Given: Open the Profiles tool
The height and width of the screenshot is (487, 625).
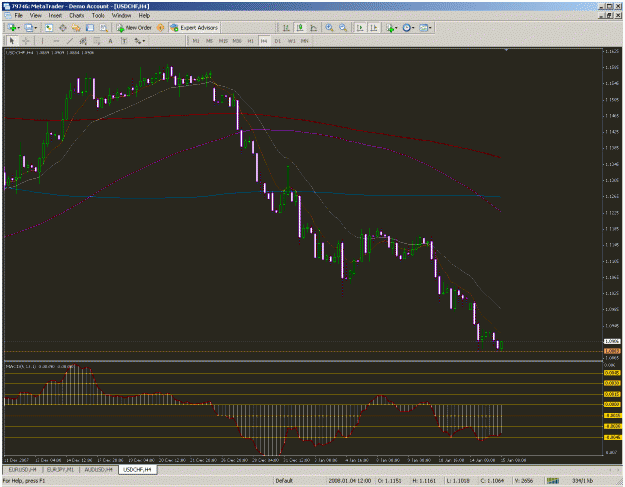Looking at the screenshot, I should pyautogui.click(x=28, y=27).
